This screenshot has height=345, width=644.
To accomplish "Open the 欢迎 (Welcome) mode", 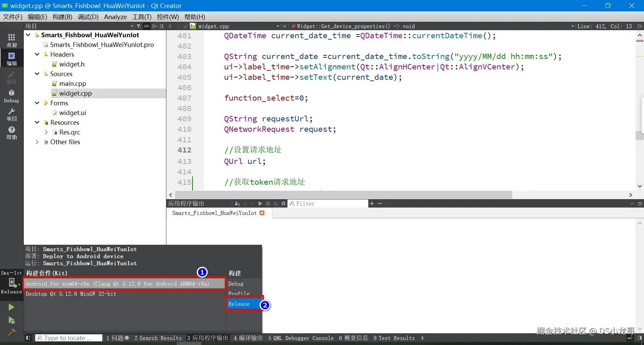I will [x=11, y=40].
